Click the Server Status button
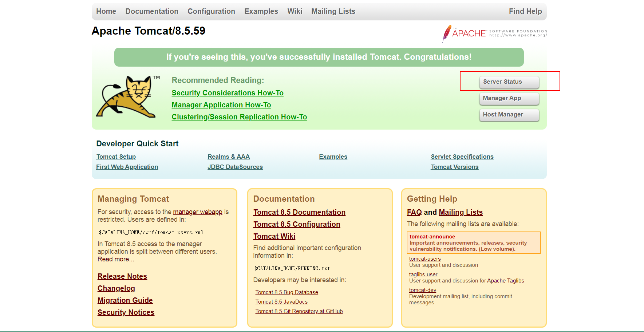644x332 pixels. point(509,82)
